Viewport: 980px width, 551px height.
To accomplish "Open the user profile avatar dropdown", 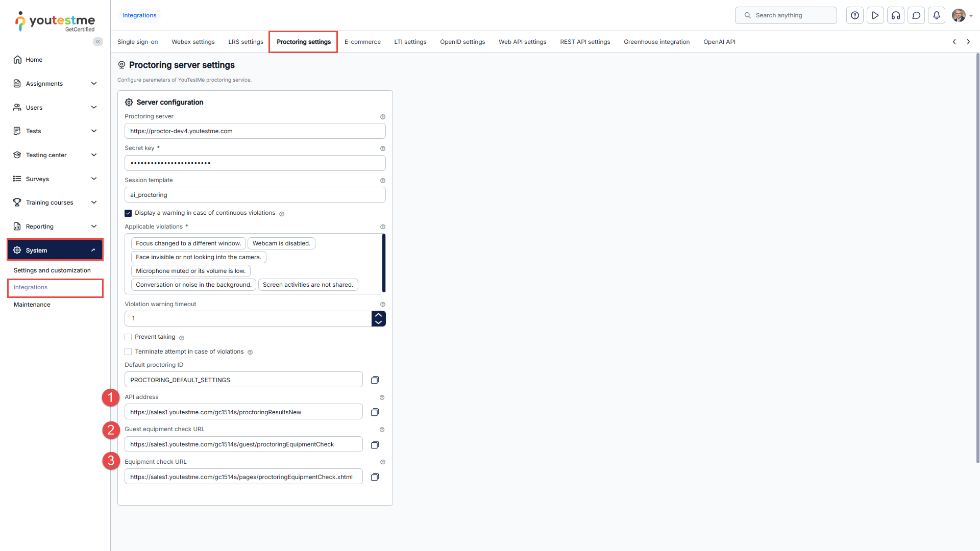I will [x=962, y=15].
